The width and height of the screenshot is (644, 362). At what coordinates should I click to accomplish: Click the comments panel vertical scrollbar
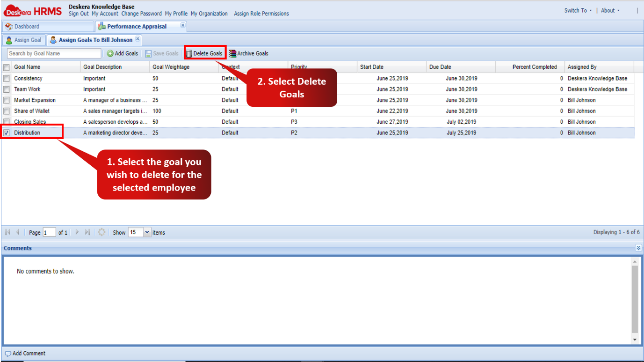pyautogui.click(x=635, y=300)
